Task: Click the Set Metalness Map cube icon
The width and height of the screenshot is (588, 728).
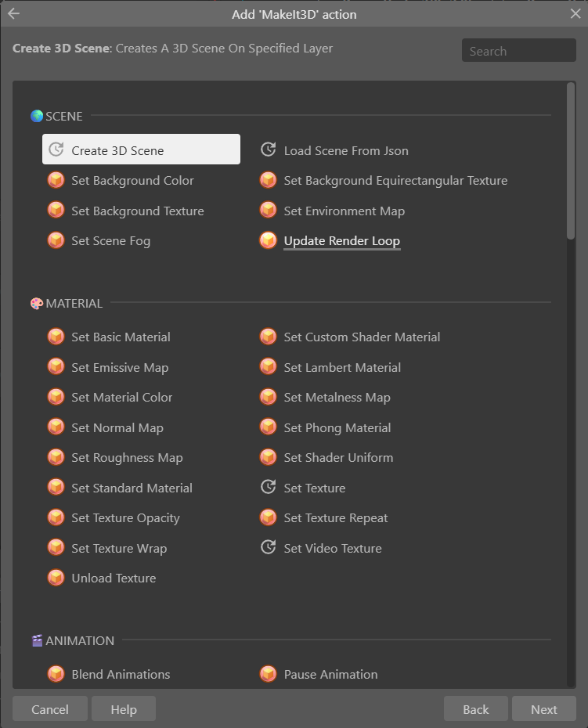Action: (268, 397)
